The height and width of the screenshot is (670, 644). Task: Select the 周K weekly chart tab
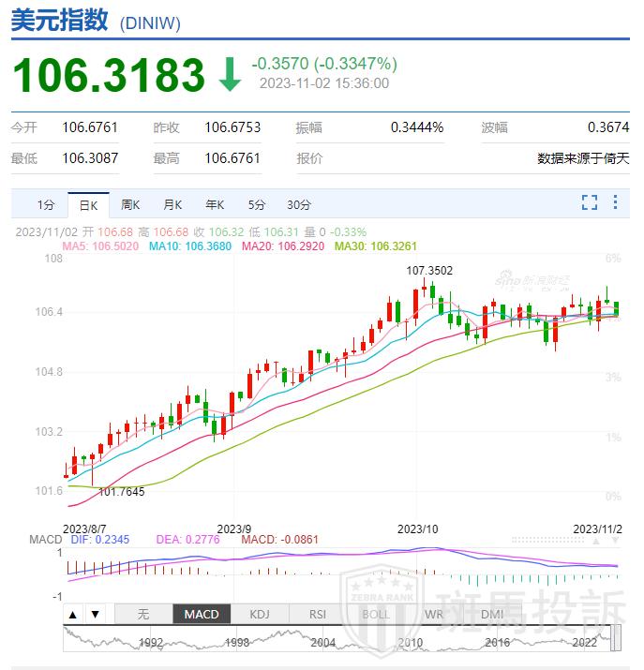point(130,204)
